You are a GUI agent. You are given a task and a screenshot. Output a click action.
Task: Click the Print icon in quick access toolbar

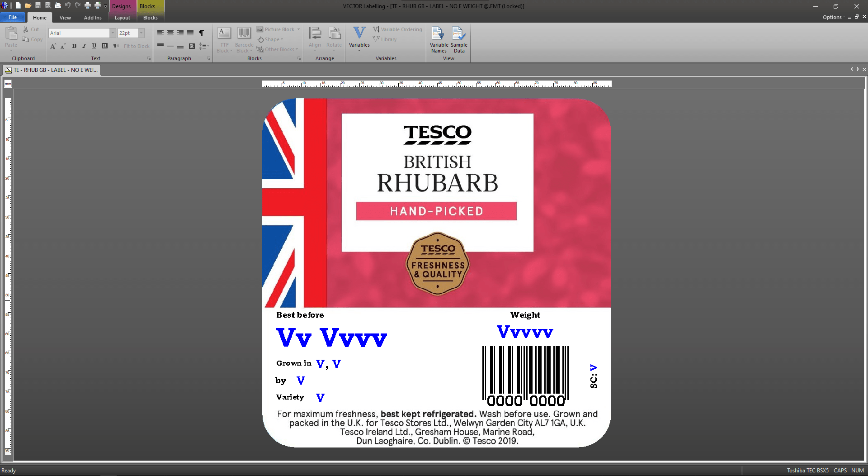[88, 6]
